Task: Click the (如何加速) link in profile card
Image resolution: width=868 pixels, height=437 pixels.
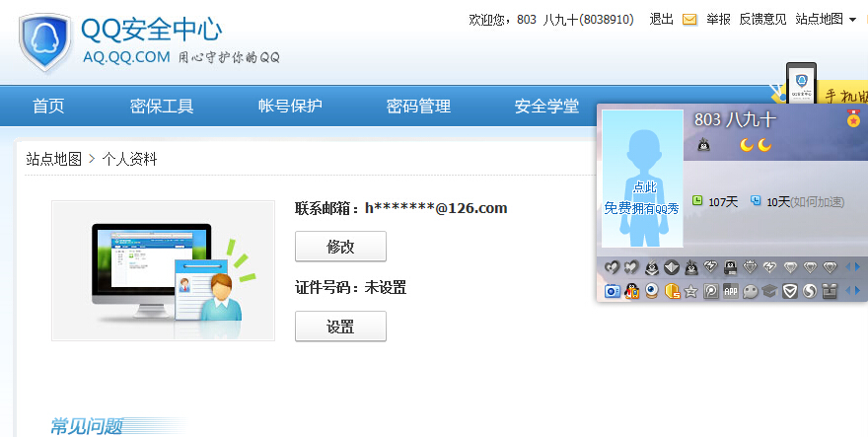Action: (x=818, y=202)
